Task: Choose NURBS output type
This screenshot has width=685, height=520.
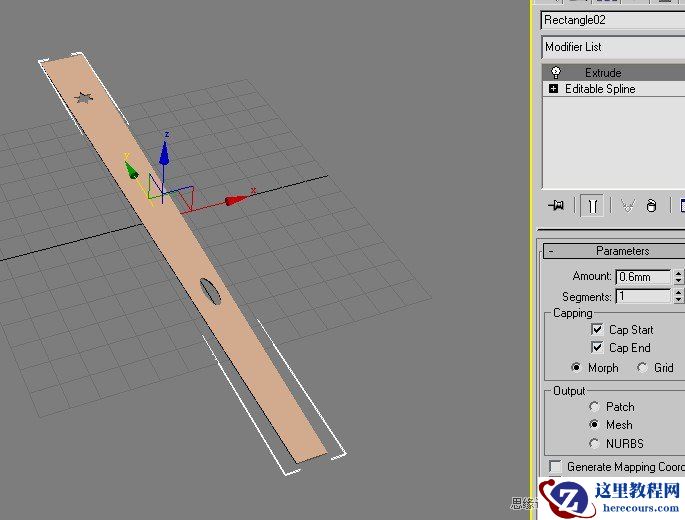Action: [594, 444]
